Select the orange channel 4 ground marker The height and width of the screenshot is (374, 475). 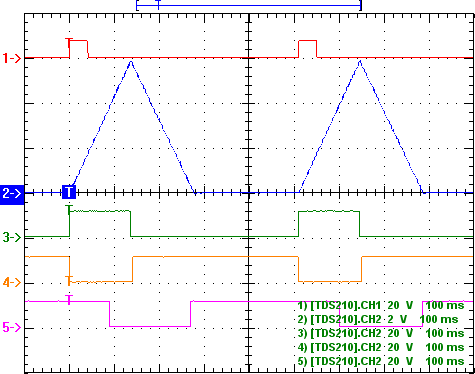[12, 282]
